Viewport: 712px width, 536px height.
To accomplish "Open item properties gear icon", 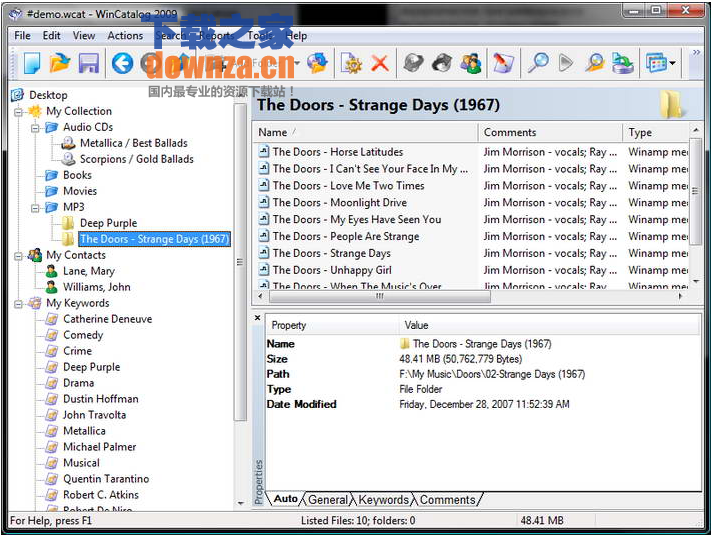I will pyautogui.click(x=352, y=63).
